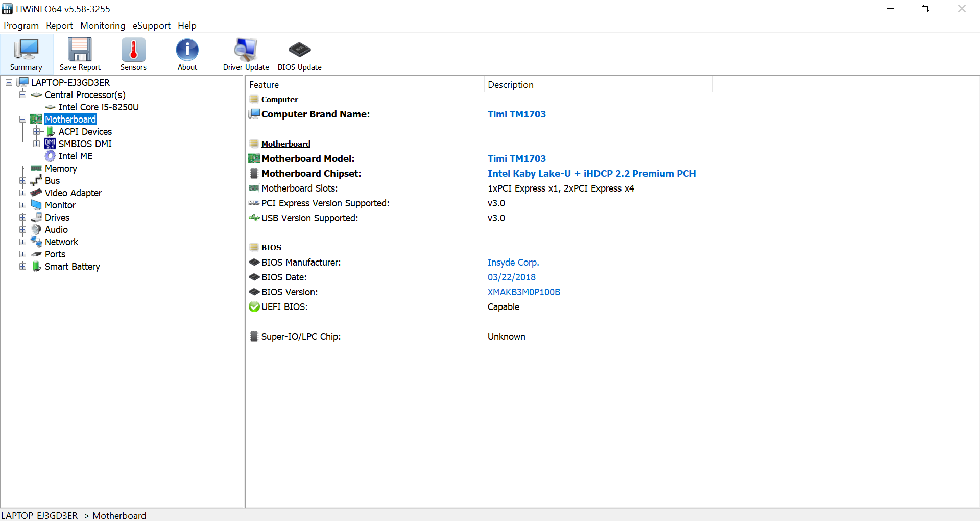Click the Feature column header
980x521 pixels.
pos(365,85)
